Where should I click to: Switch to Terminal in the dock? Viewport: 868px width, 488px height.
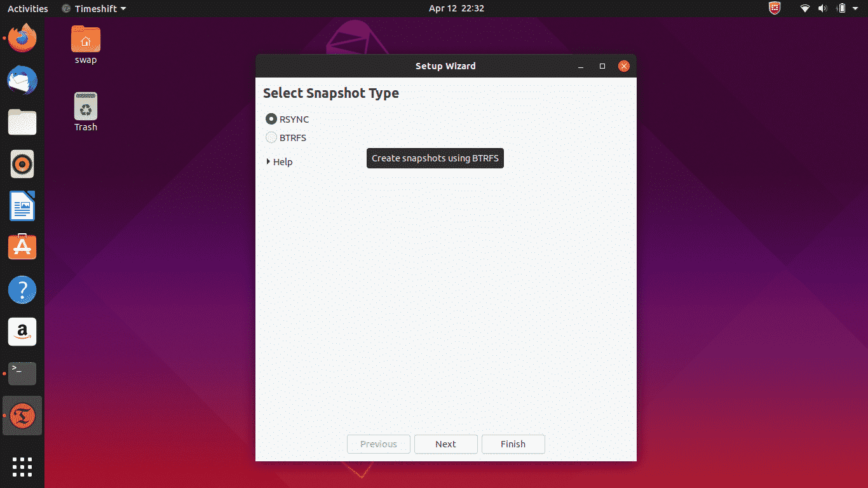coord(22,374)
